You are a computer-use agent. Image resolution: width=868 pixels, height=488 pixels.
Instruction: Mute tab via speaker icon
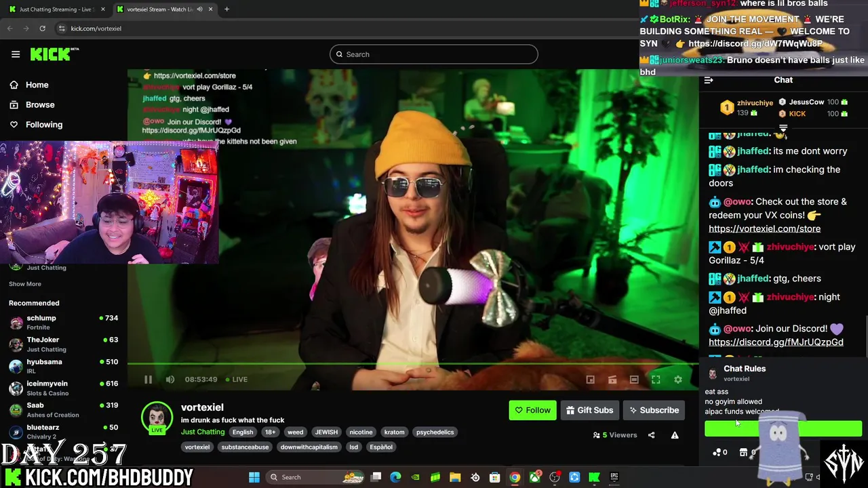point(199,9)
